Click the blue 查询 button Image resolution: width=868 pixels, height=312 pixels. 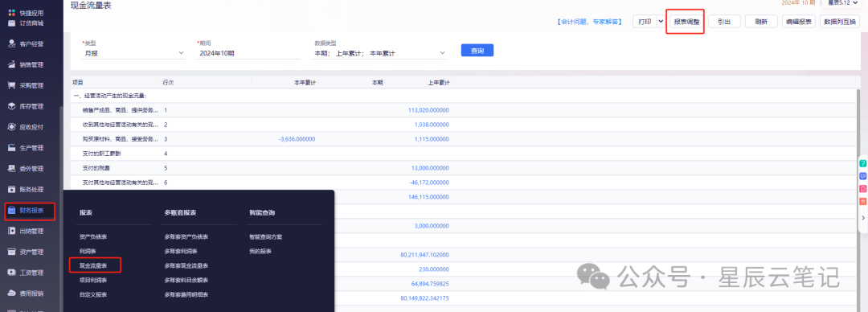(x=477, y=51)
